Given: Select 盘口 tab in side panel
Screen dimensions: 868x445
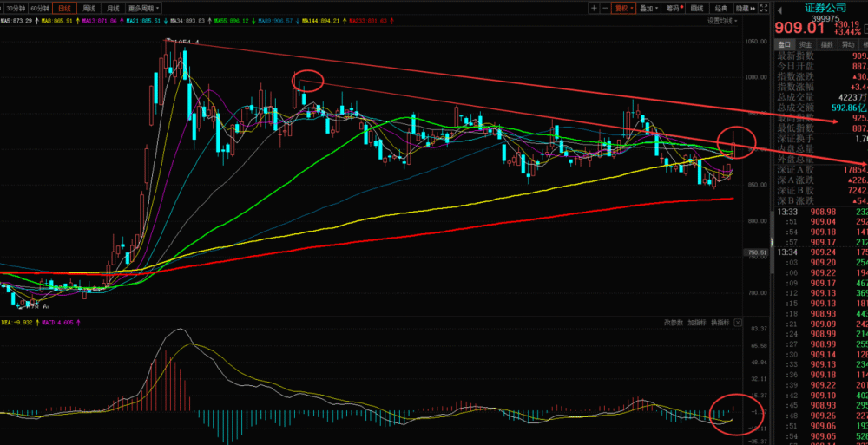Looking at the screenshot, I should pyautogui.click(x=785, y=44).
